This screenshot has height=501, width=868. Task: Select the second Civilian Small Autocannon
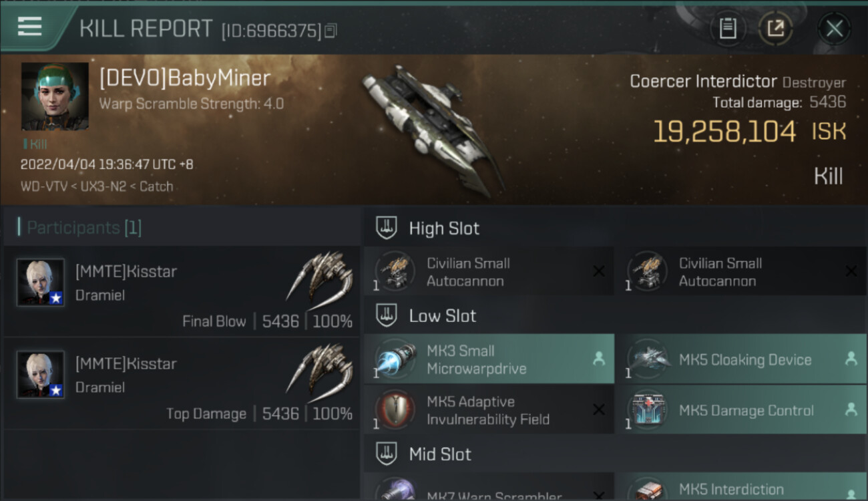pos(742,272)
